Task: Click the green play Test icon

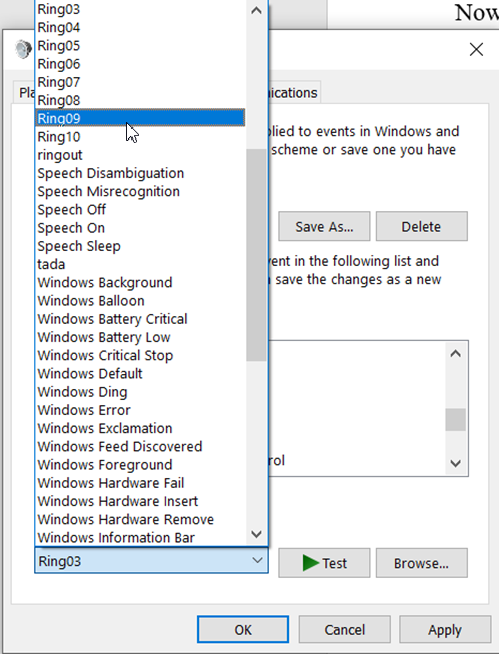Action: point(310,563)
